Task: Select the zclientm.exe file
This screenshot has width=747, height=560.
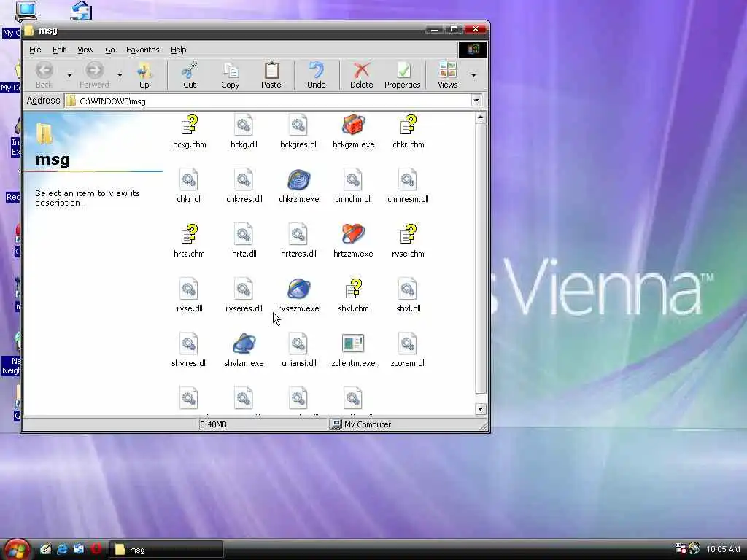Action: (x=353, y=351)
